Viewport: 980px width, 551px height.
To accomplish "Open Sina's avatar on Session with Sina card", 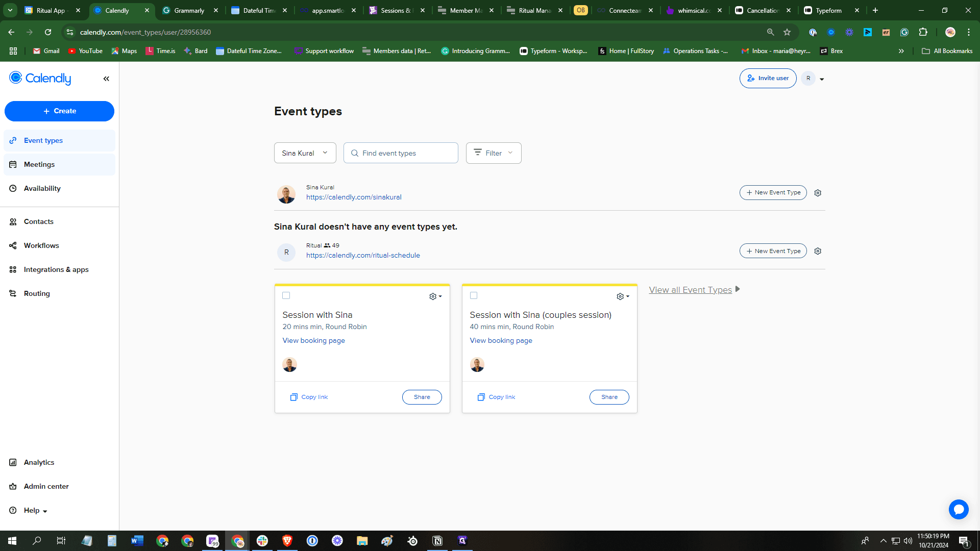I will click(x=289, y=364).
